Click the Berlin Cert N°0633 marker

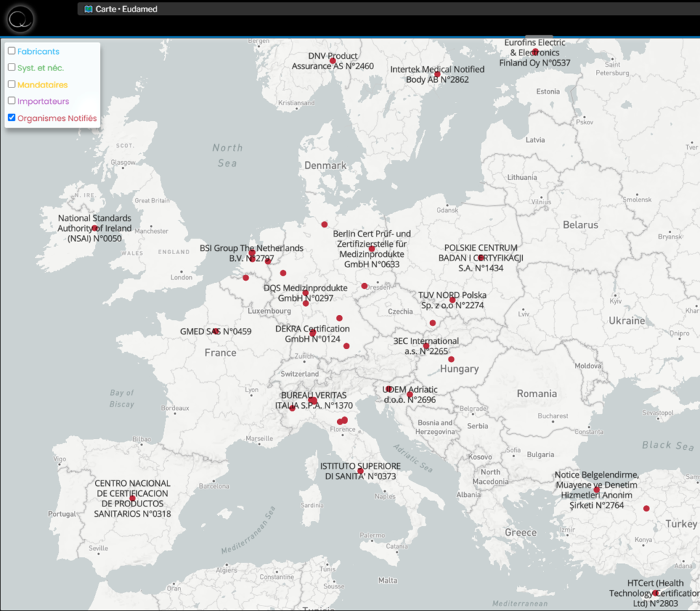(372, 249)
